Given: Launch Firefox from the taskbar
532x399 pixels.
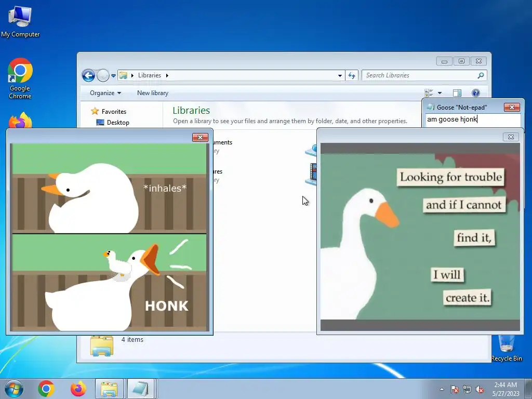Looking at the screenshot, I should (78, 389).
